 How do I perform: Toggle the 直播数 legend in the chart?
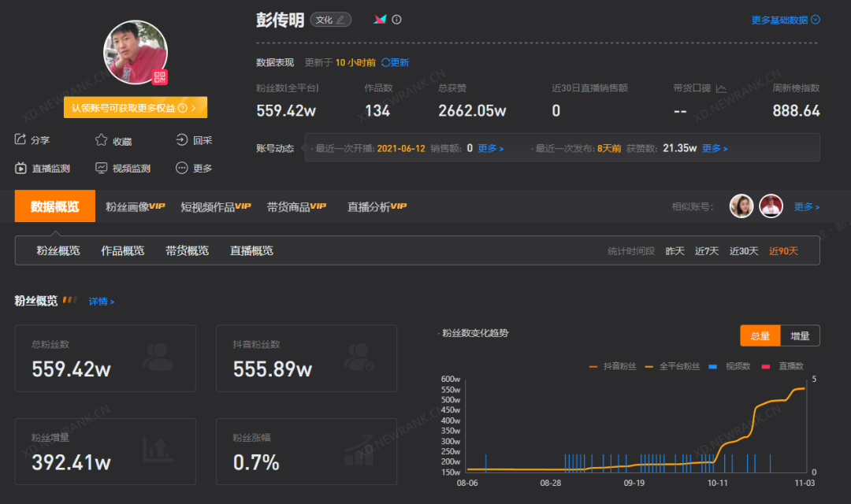click(780, 365)
